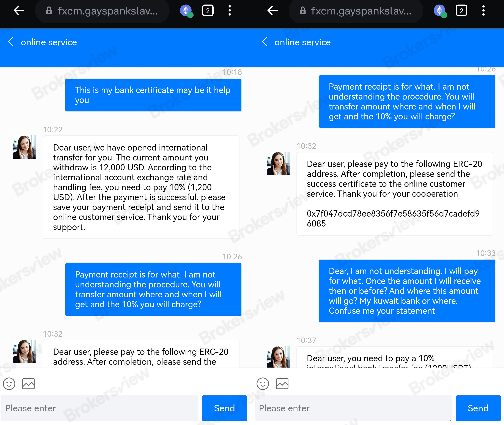Focus the left 'Please enter' message field
Viewport: 504px width, 425px height.
100,408
